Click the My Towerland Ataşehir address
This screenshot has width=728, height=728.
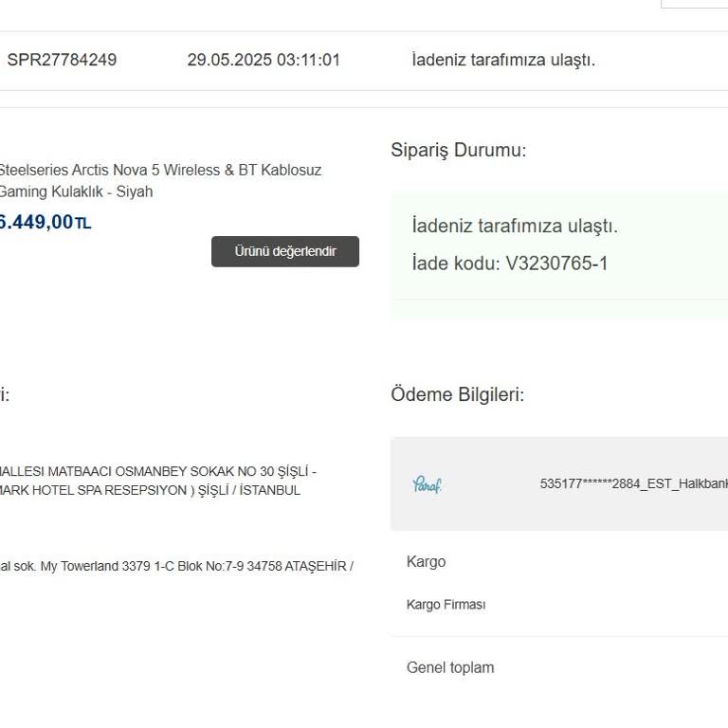[x=176, y=566]
